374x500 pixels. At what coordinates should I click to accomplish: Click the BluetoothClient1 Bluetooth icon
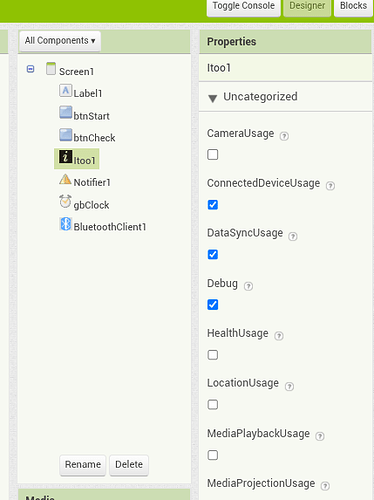[x=66, y=224]
